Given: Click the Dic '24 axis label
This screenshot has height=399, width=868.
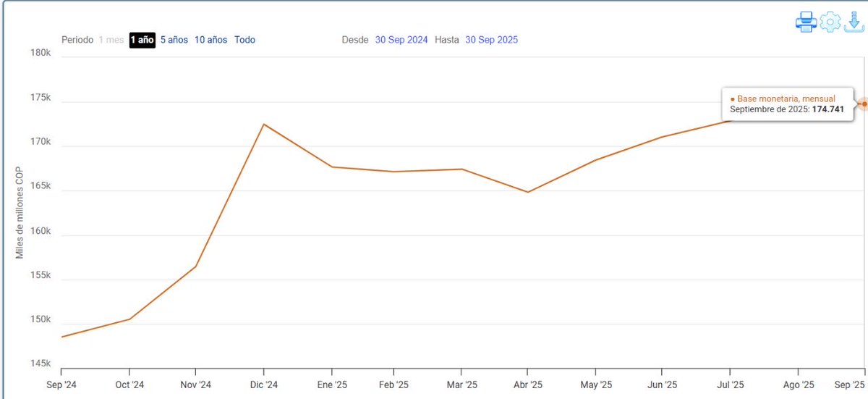Looking at the screenshot, I should 264,384.
